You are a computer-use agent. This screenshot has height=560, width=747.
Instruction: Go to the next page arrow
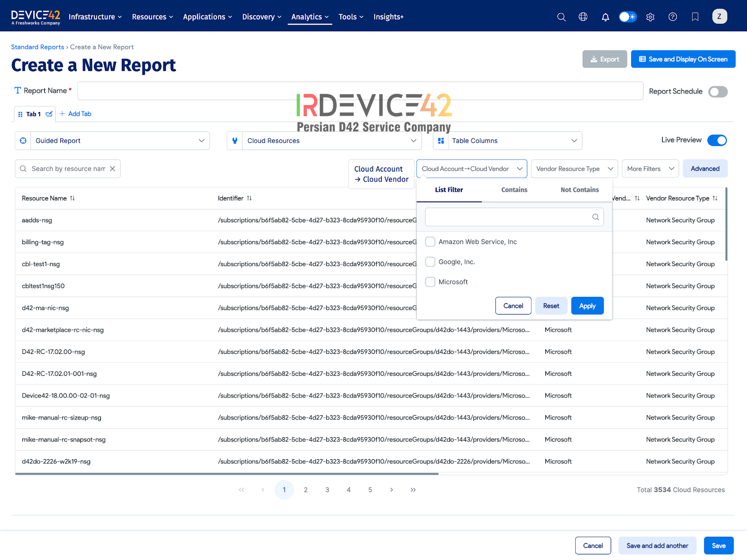tap(392, 490)
